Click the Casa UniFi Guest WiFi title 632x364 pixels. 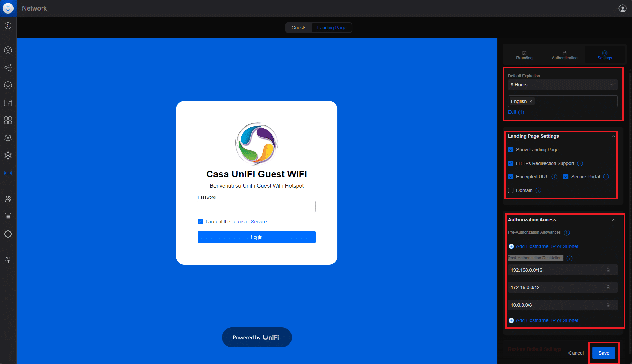pos(257,174)
